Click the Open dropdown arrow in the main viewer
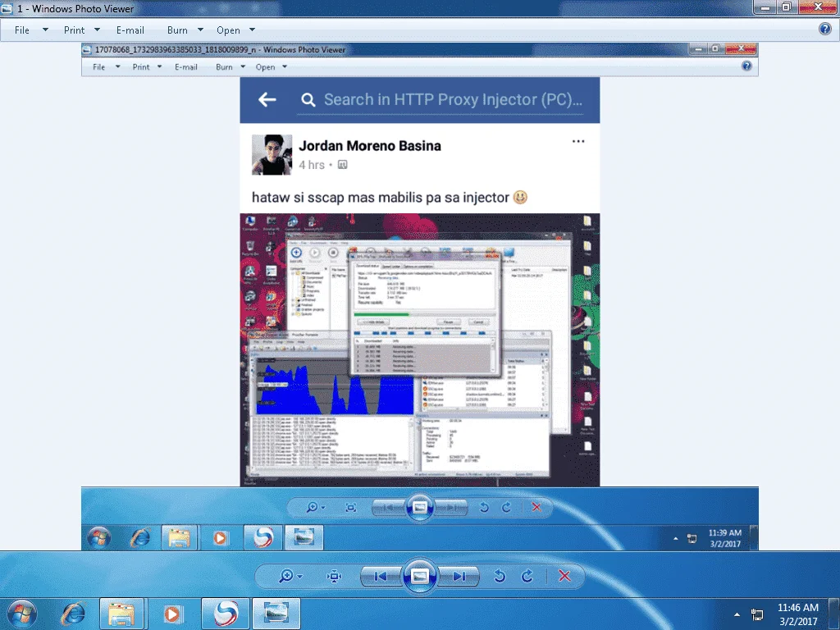Viewport: 840px width, 630px height. [253, 30]
